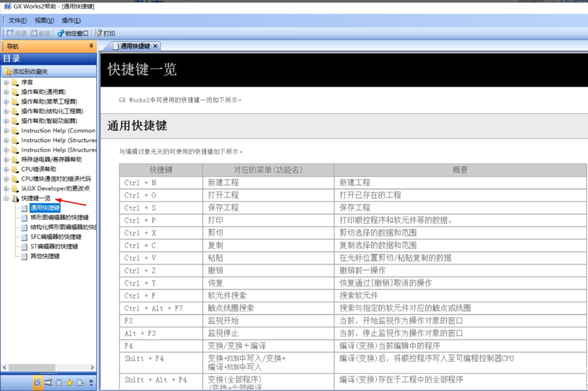
Task: Click the Shift + Alt + F4 shortcut cell
Action: (x=161, y=381)
